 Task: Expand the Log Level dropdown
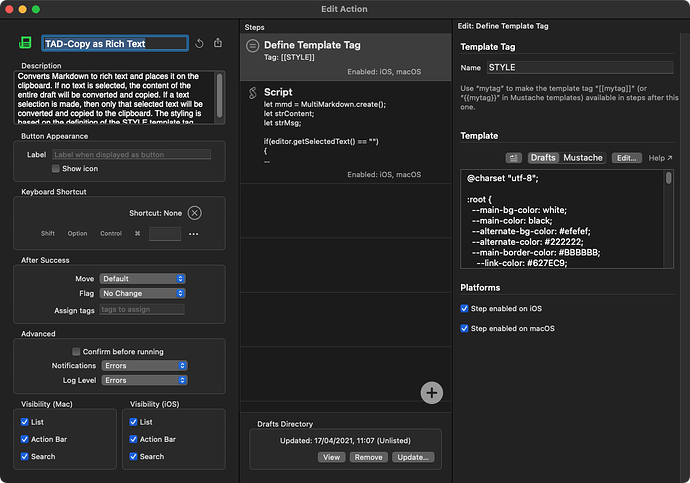click(144, 380)
